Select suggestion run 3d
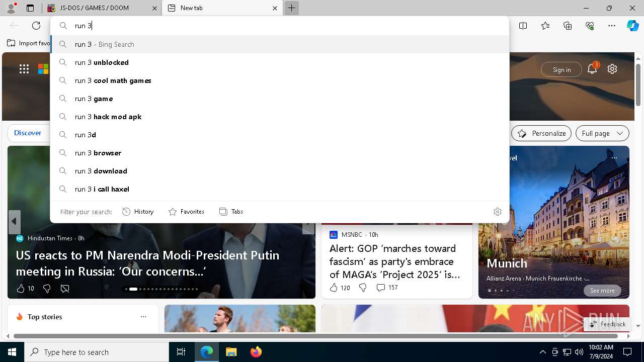This screenshot has height=362, width=644. coord(280,135)
